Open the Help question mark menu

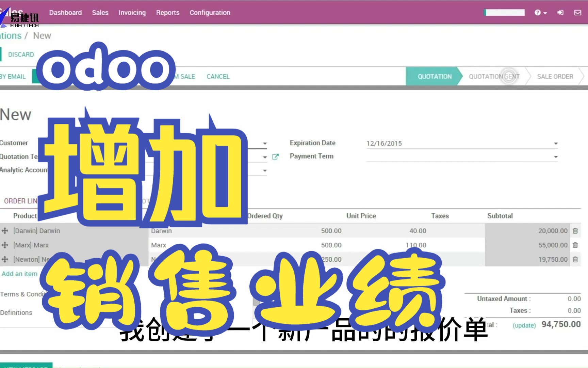point(537,13)
